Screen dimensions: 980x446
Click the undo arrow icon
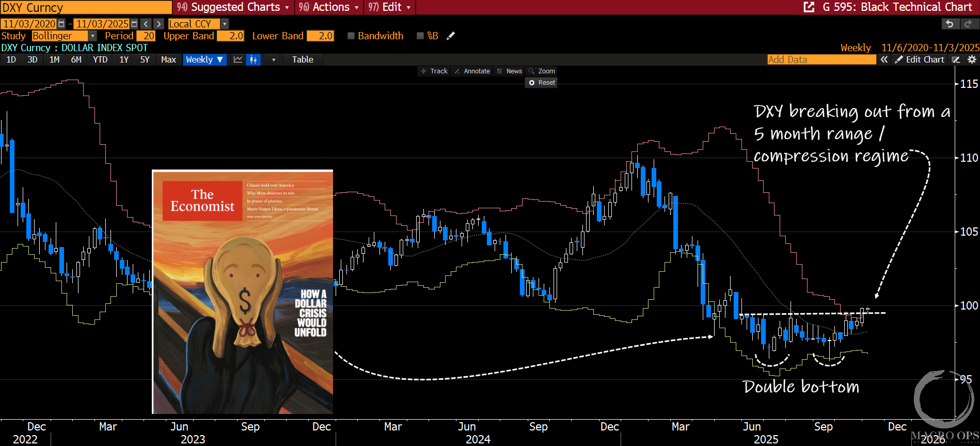[x=949, y=24]
